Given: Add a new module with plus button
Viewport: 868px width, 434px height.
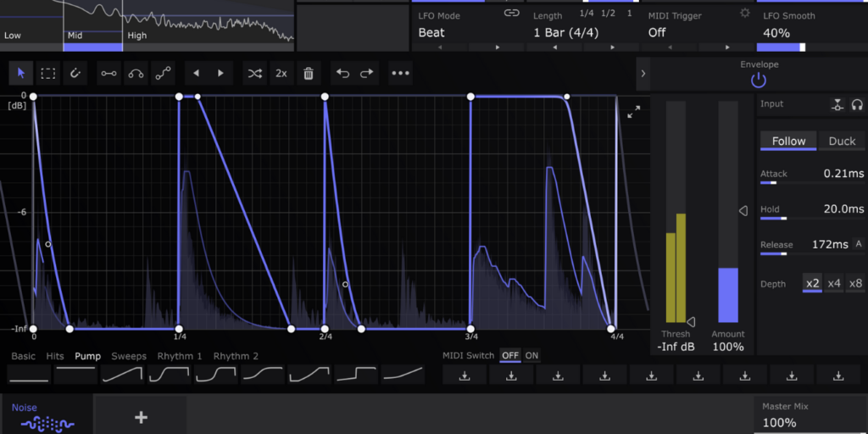Looking at the screenshot, I should [142, 417].
